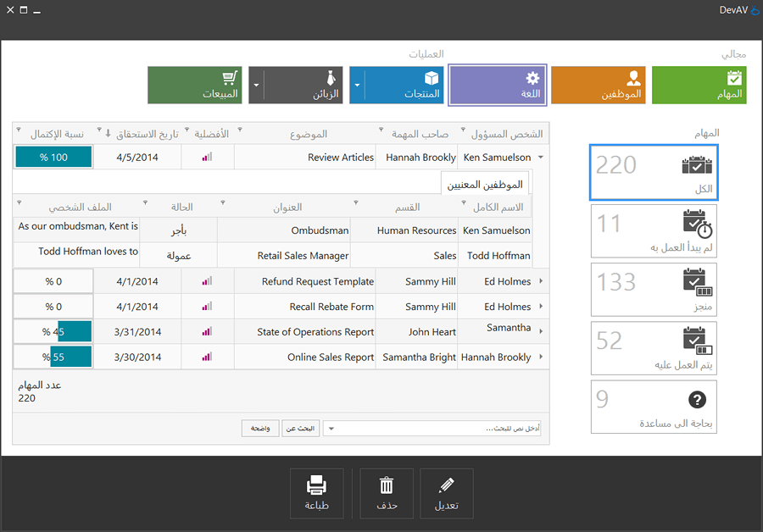Open the الزبائن tile dropdown arrow

click(255, 86)
